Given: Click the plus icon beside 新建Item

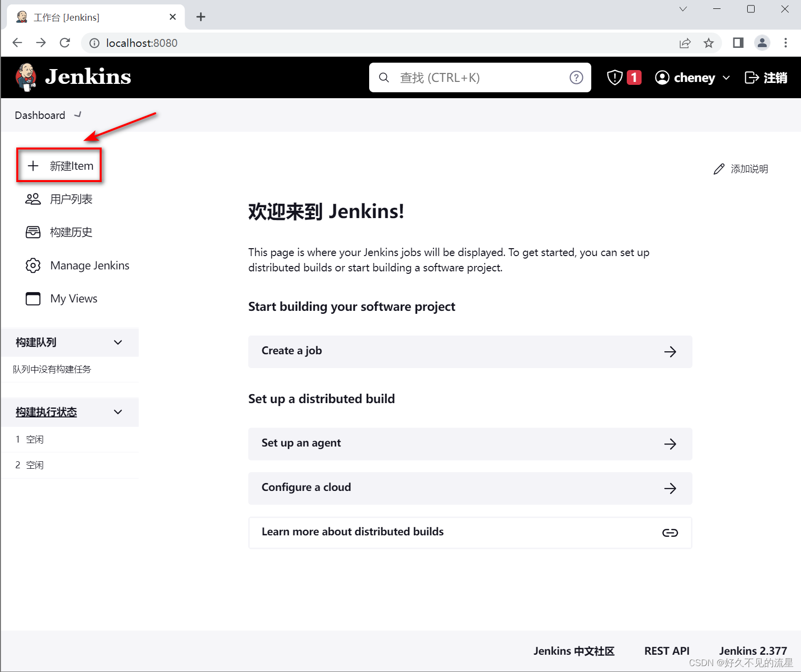Looking at the screenshot, I should (33, 166).
